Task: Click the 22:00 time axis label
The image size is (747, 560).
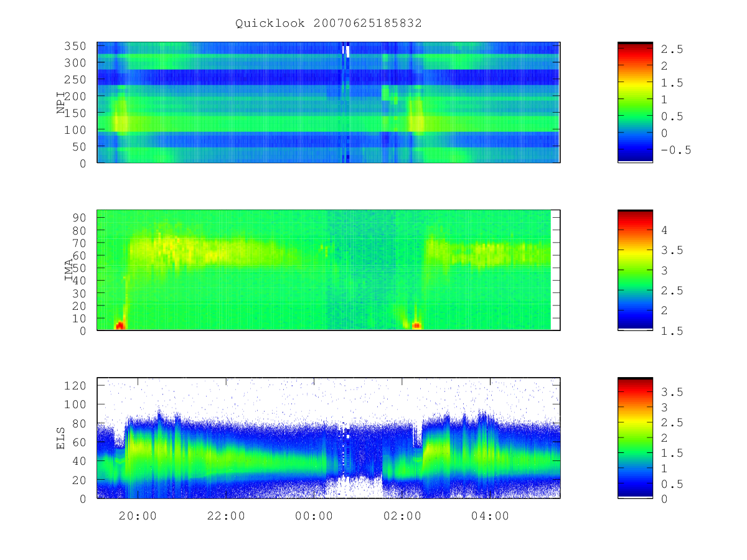Action: (x=226, y=516)
